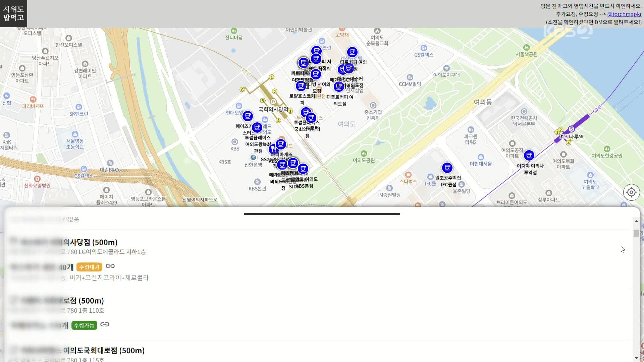
Task: Click the 수령대기 orange badge
Action: pyautogui.click(x=89, y=267)
